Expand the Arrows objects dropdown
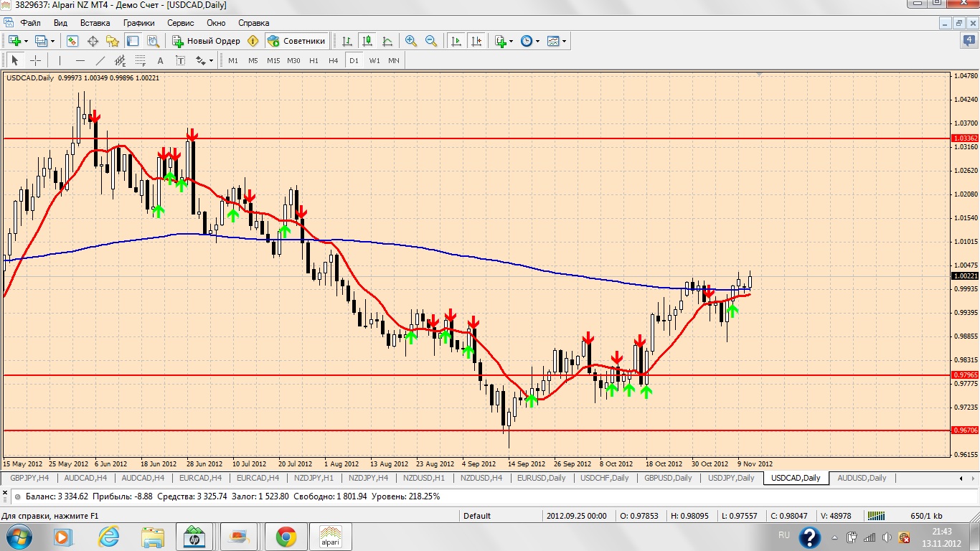 click(211, 61)
